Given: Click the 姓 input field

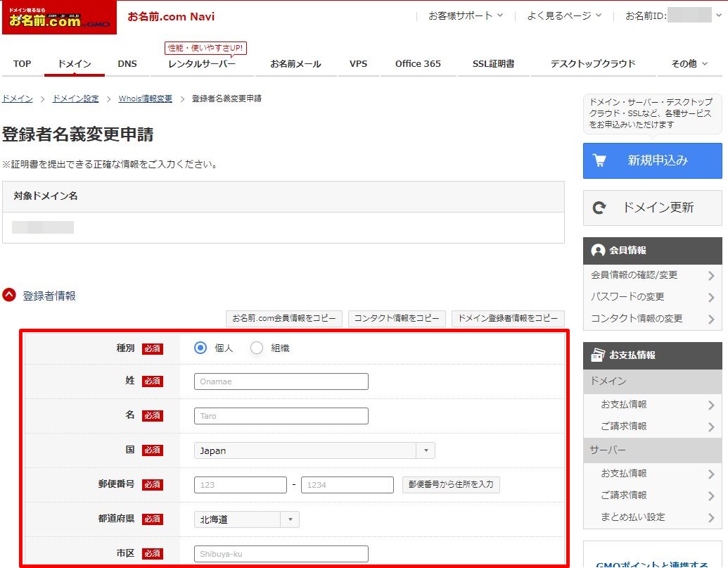Looking at the screenshot, I should click(x=281, y=381).
